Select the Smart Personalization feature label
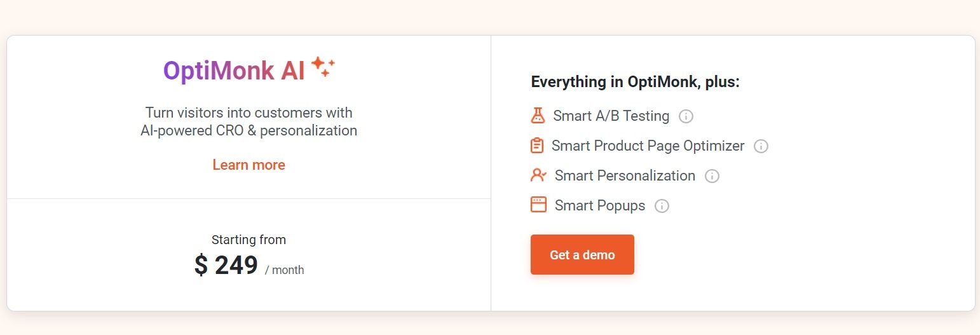 [625, 176]
